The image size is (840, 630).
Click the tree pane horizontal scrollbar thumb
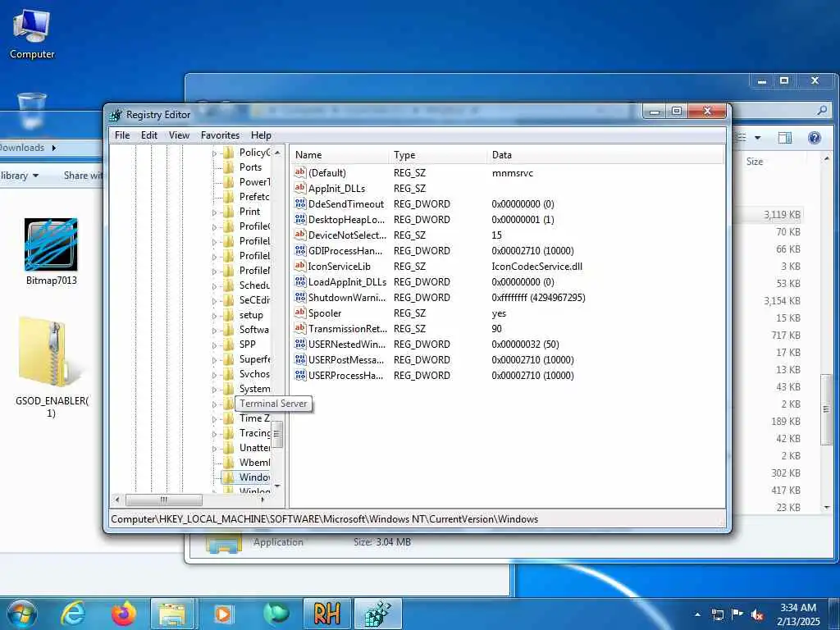point(164,500)
